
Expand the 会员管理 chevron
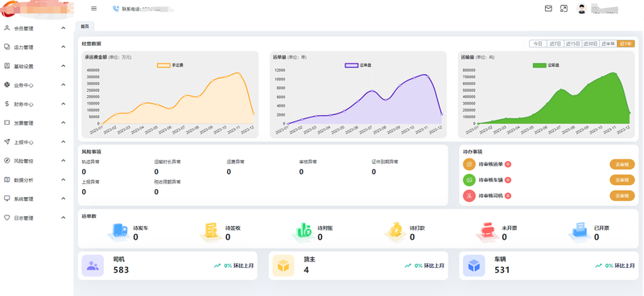click(x=64, y=28)
